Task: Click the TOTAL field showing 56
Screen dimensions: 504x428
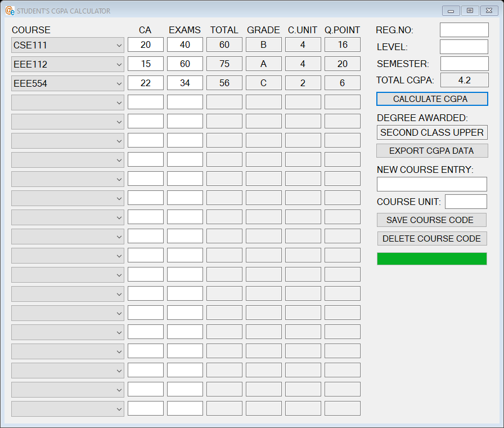Action: click(x=224, y=83)
